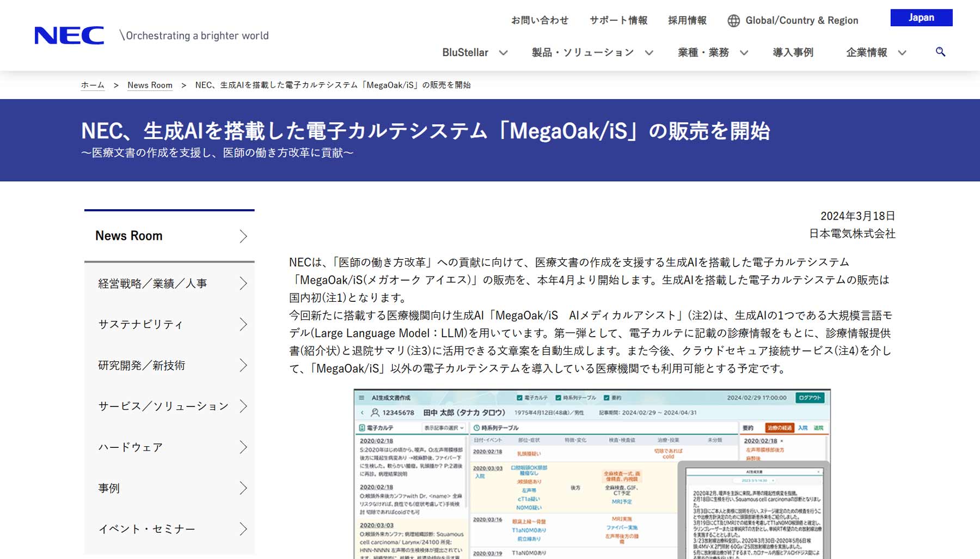
Task: Click arrow beside イベント・セミナー
Action: [x=243, y=529]
